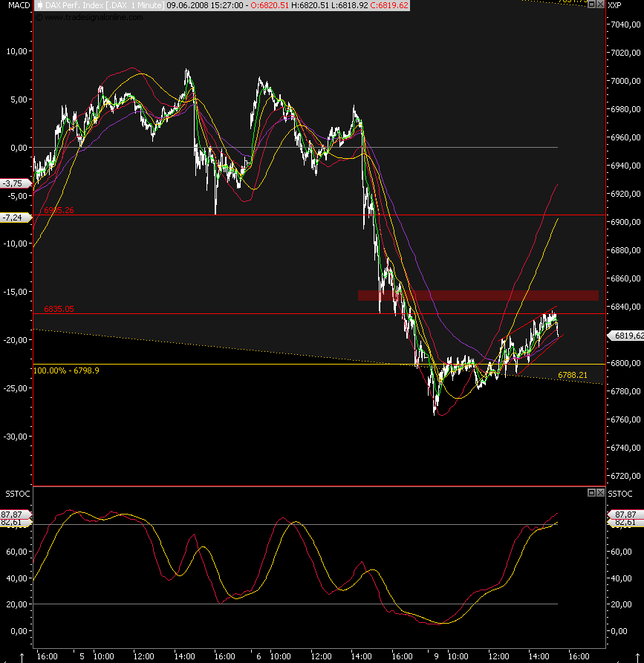
Task: Click the -7,24 MACD value marker
Action: click(16, 218)
